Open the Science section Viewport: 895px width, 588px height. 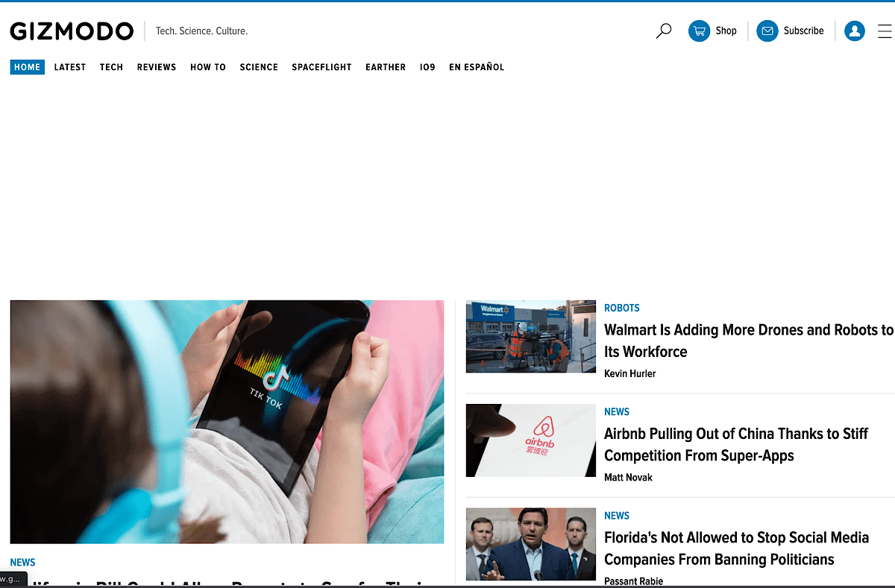pyautogui.click(x=259, y=67)
